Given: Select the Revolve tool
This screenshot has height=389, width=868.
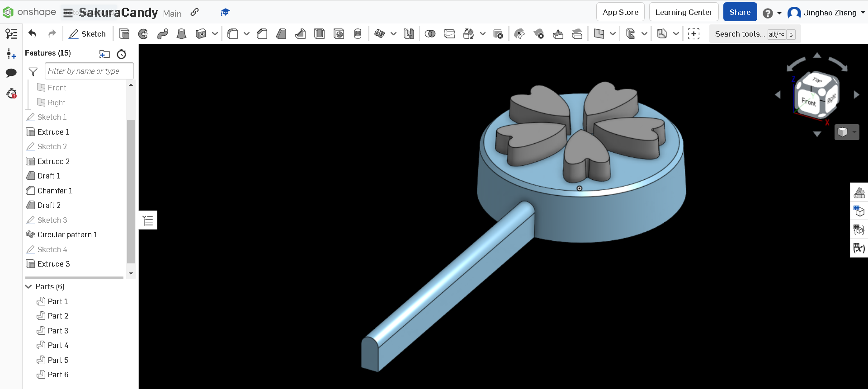Looking at the screenshot, I should click(143, 34).
